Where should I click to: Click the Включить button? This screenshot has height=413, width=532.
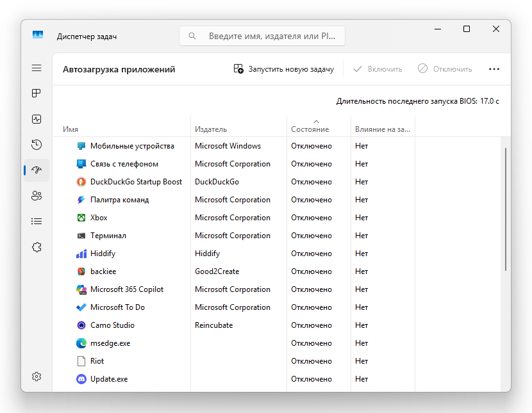click(x=378, y=69)
